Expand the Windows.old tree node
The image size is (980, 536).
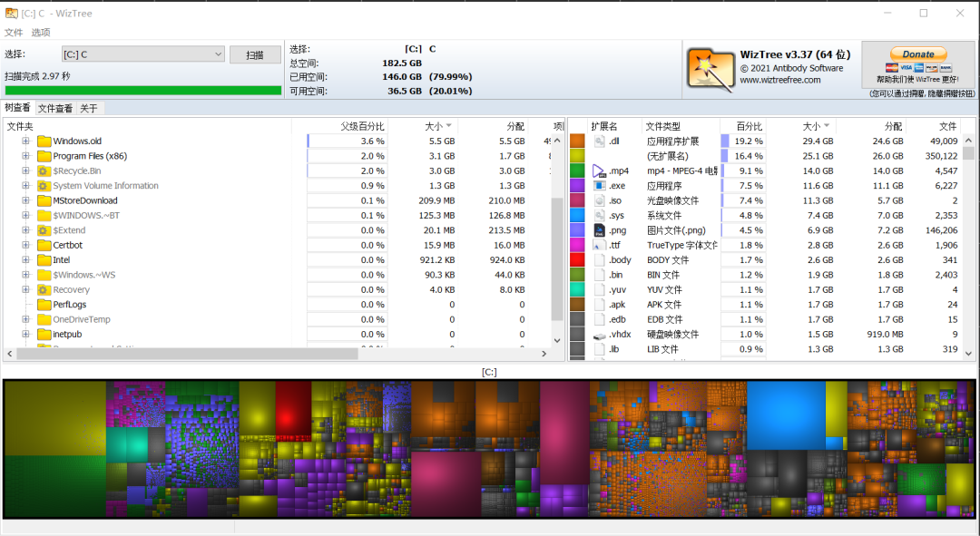[25, 141]
